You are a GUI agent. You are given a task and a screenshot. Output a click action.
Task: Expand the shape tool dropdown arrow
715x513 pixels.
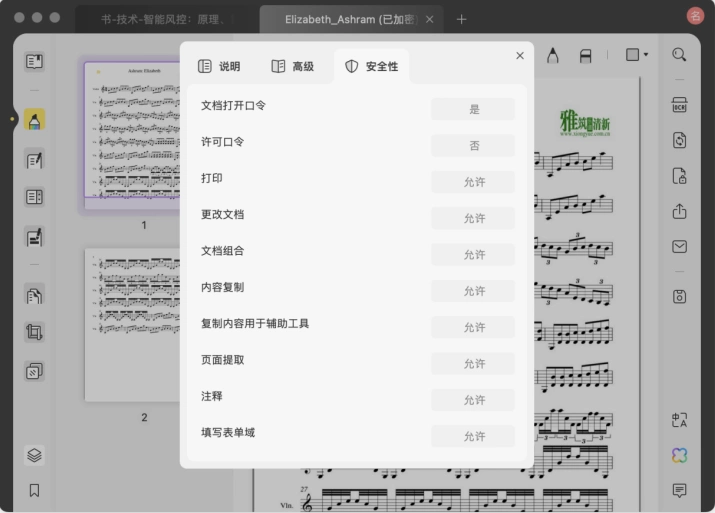[646, 55]
